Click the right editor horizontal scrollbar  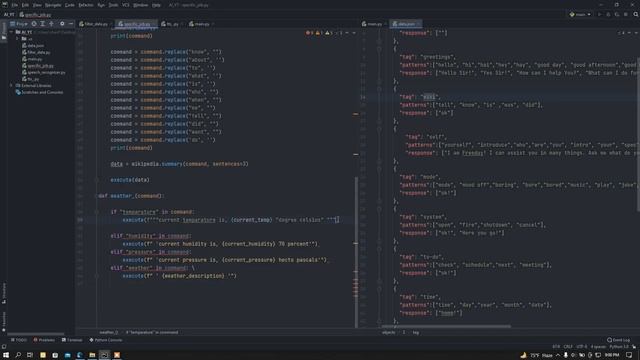click(446, 327)
